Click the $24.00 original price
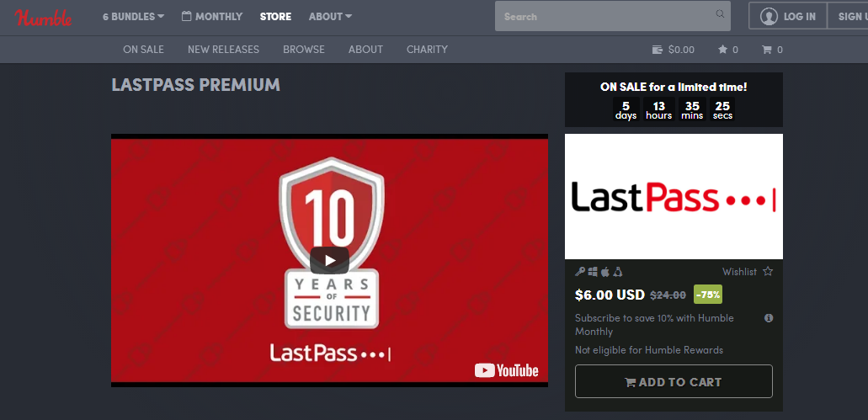Image resolution: width=868 pixels, height=420 pixels. [x=668, y=295]
